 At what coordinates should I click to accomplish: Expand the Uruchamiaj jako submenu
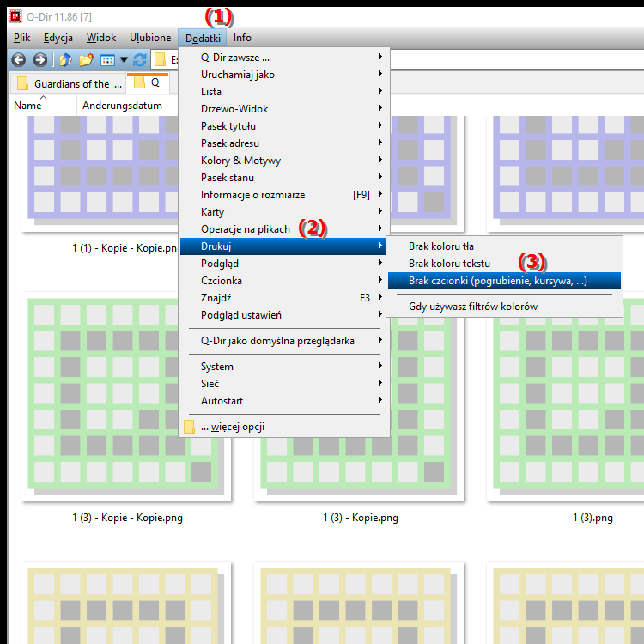pos(284,75)
